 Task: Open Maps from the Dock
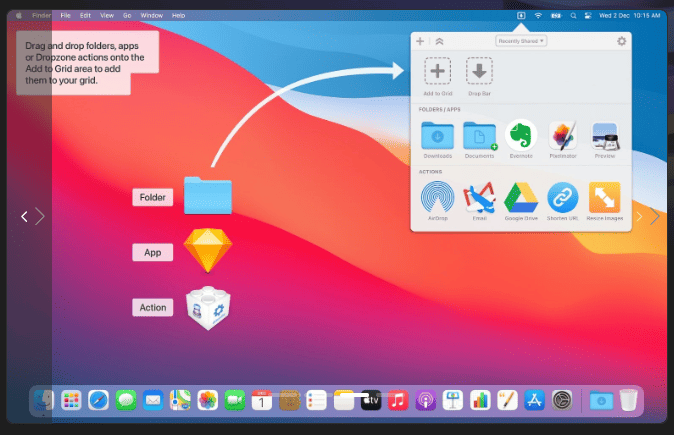[180, 401]
